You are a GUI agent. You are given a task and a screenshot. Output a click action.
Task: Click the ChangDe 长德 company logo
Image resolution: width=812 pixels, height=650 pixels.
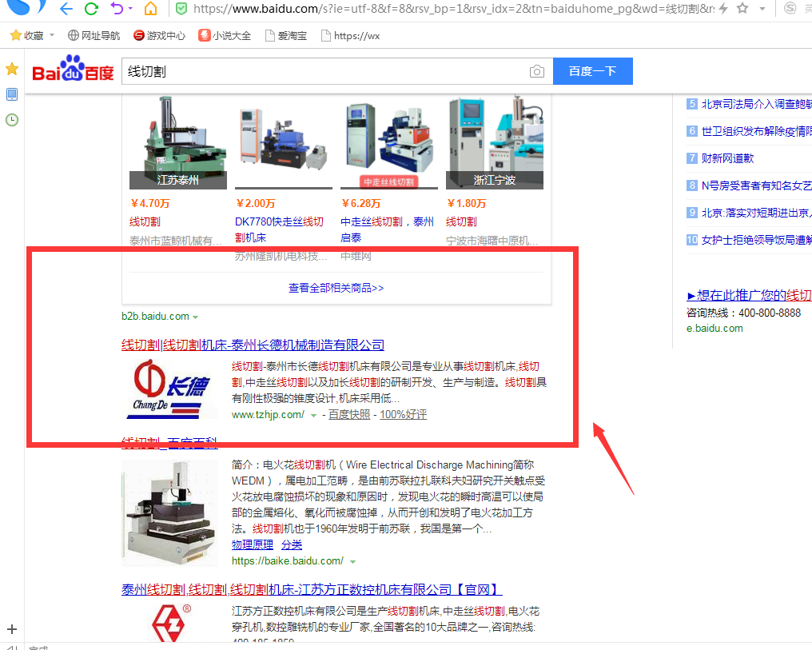pyautogui.click(x=170, y=389)
